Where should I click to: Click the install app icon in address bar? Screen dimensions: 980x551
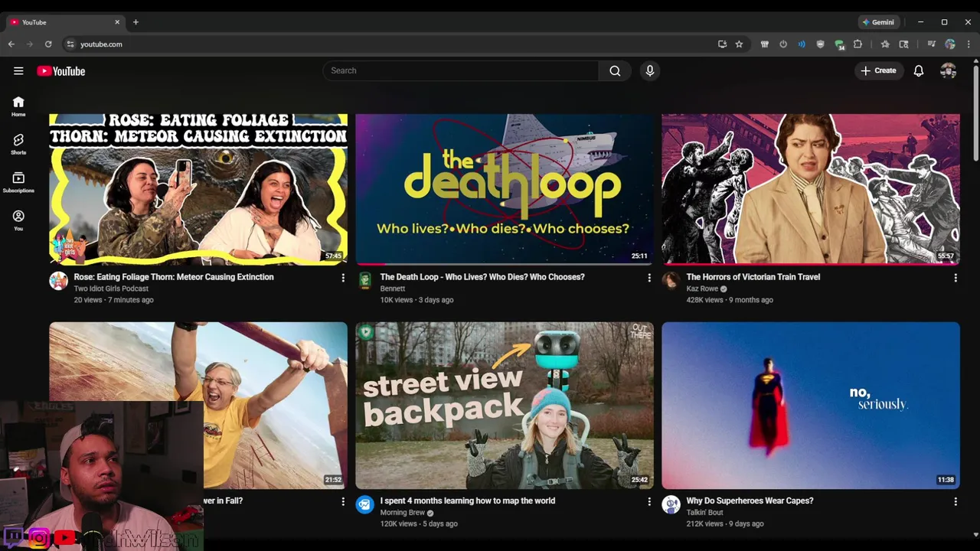point(722,44)
